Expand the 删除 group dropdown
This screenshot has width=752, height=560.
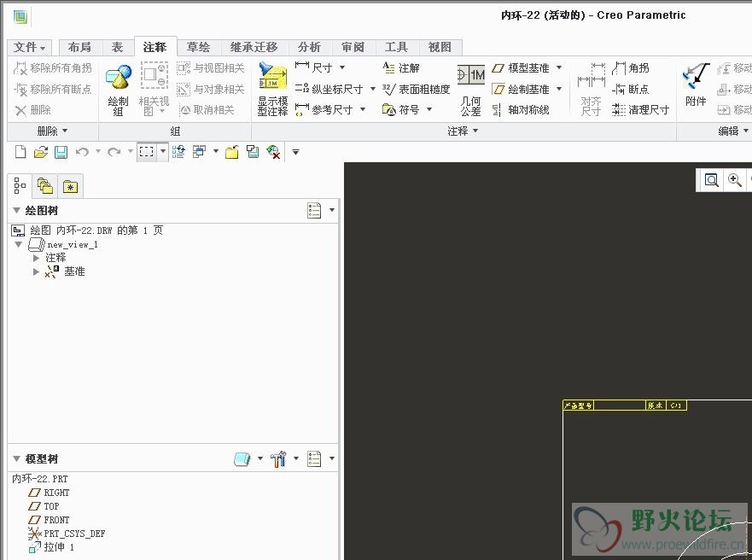click(x=52, y=131)
